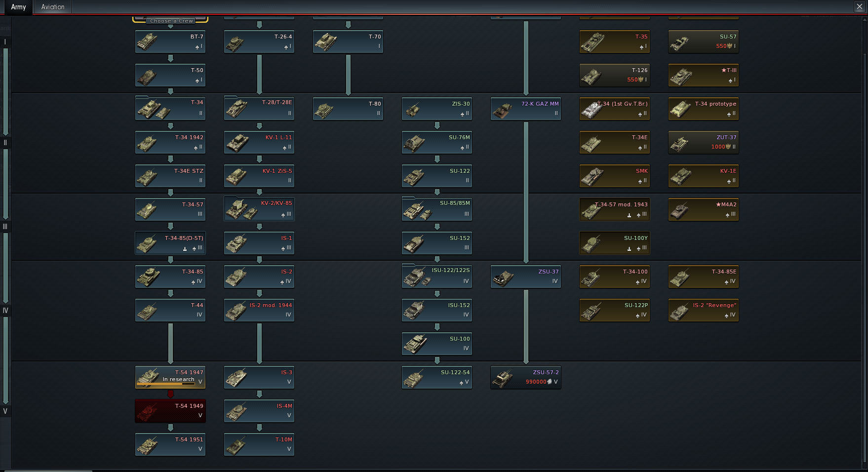Screen dimensions: 868x472
Task: Click the Choose a Crew button
Action: [171, 21]
